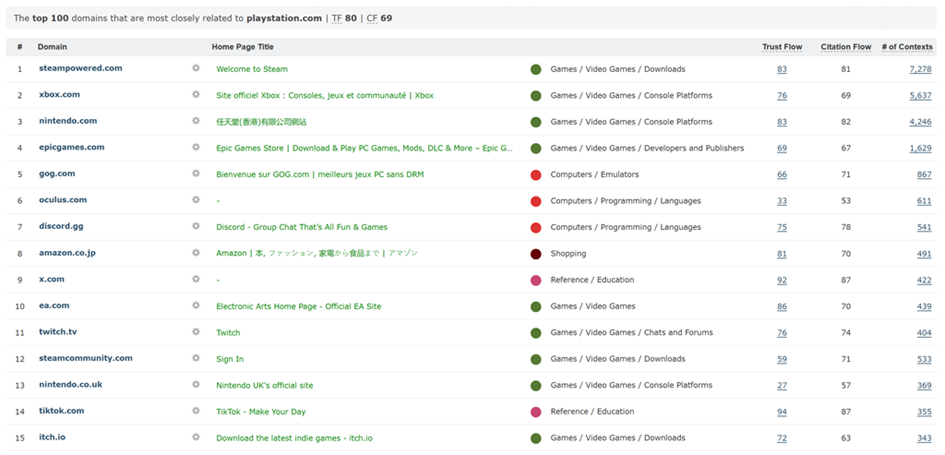
Task: Click pink topic dot in tiktok.com row
Action: pos(536,412)
